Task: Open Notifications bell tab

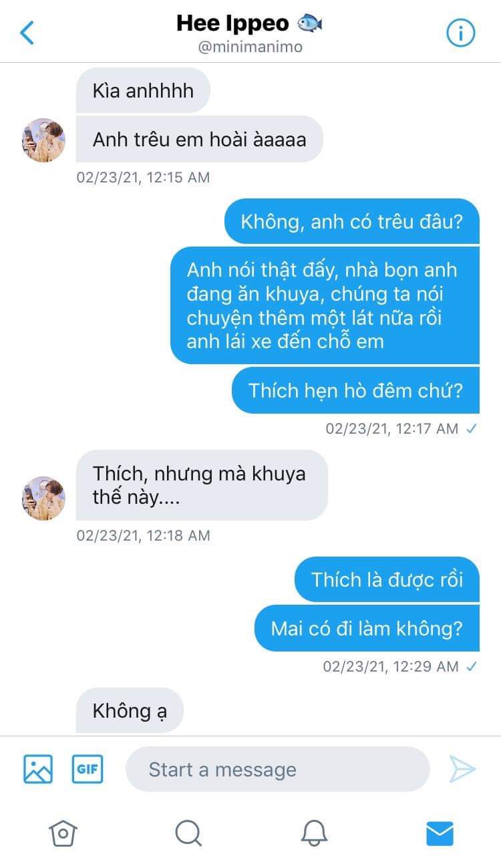Action: point(314,833)
